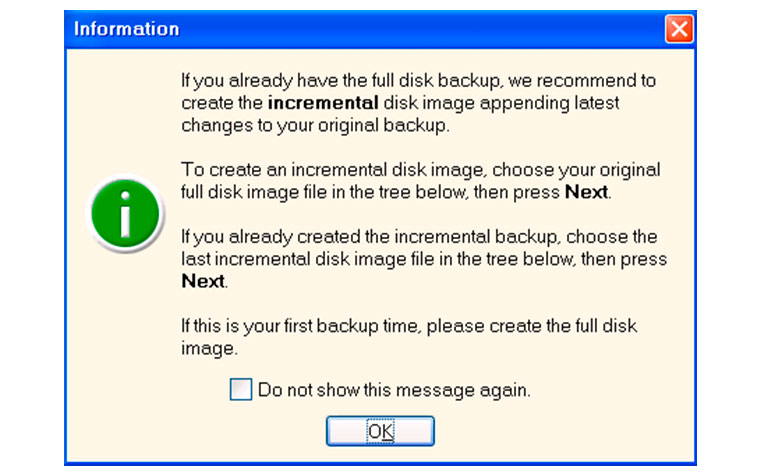Click the line 'To create an incremental disk image'
The image size is (760, 475).
click(420, 170)
